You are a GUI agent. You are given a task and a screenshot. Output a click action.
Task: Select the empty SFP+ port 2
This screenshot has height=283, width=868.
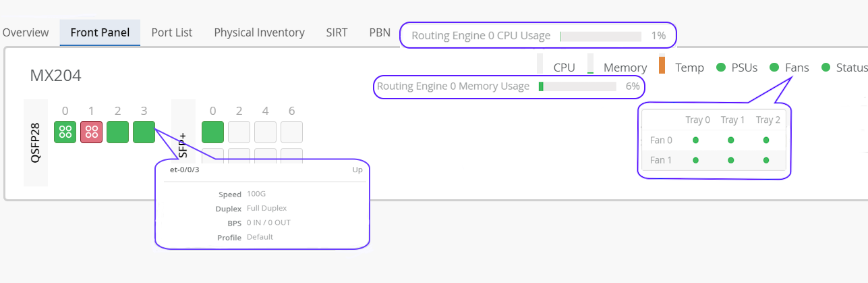[239, 132]
